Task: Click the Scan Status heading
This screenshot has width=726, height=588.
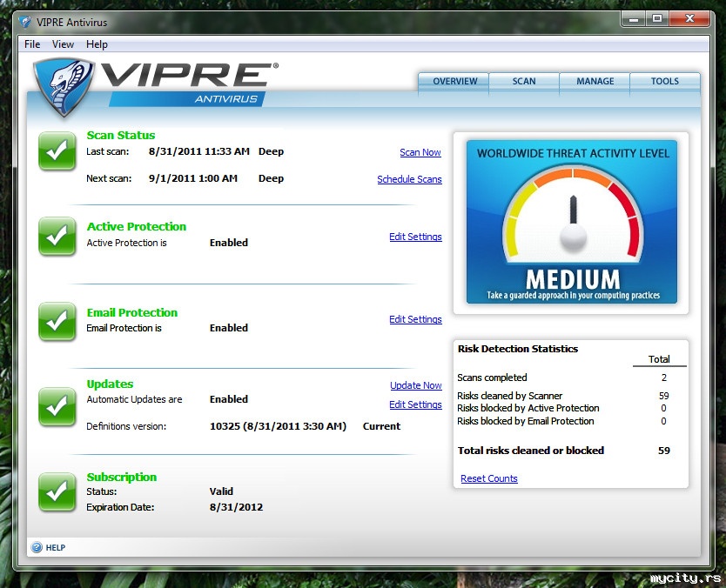Action: (121, 135)
